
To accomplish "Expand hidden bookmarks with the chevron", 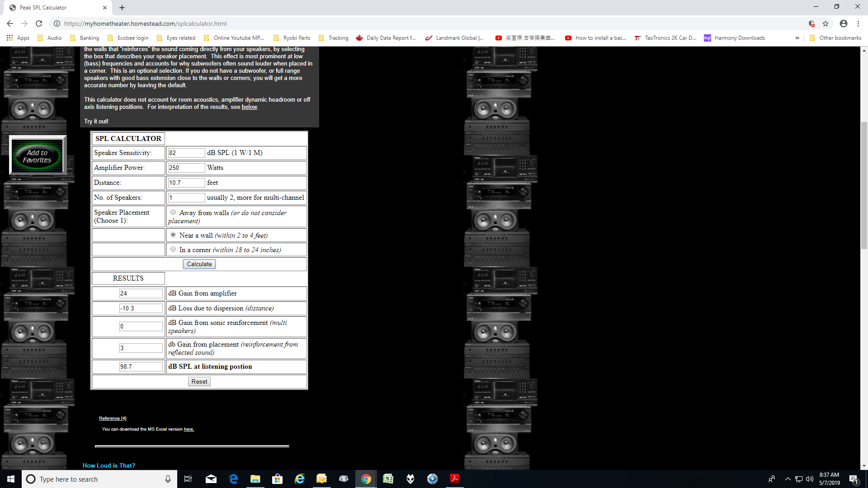I will (x=797, y=38).
